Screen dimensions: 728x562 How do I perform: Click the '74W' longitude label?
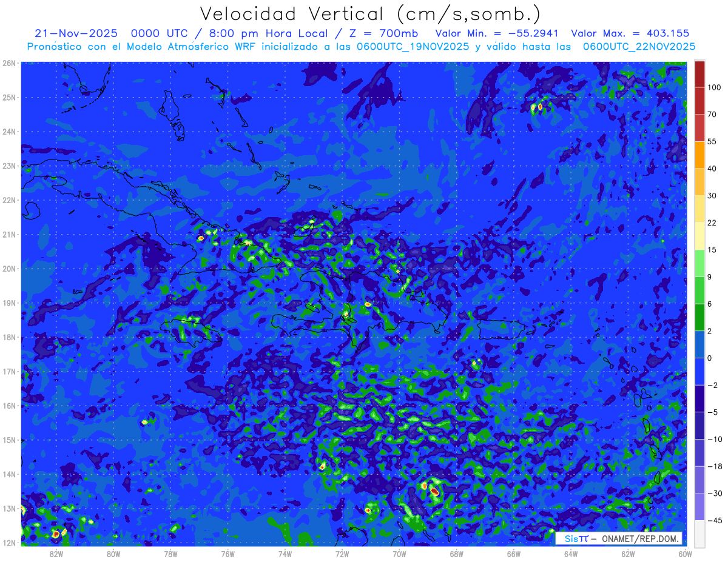pyautogui.click(x=285, y=554)
